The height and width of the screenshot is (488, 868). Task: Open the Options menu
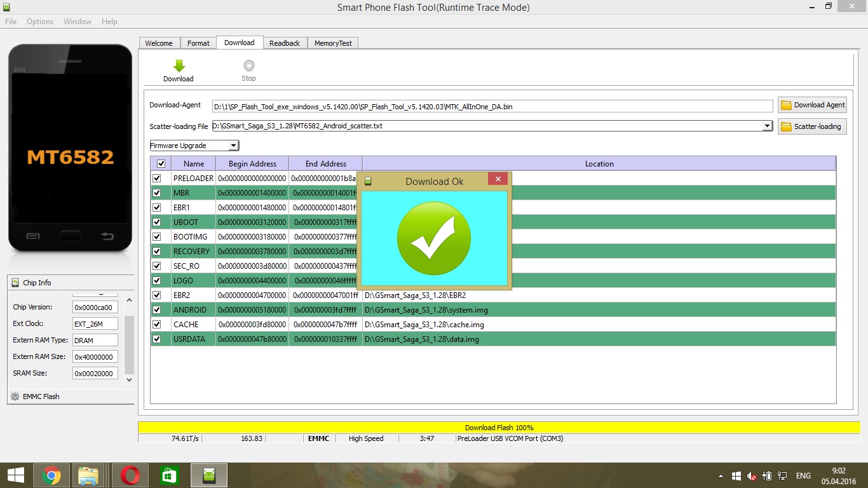click(40, 22)
